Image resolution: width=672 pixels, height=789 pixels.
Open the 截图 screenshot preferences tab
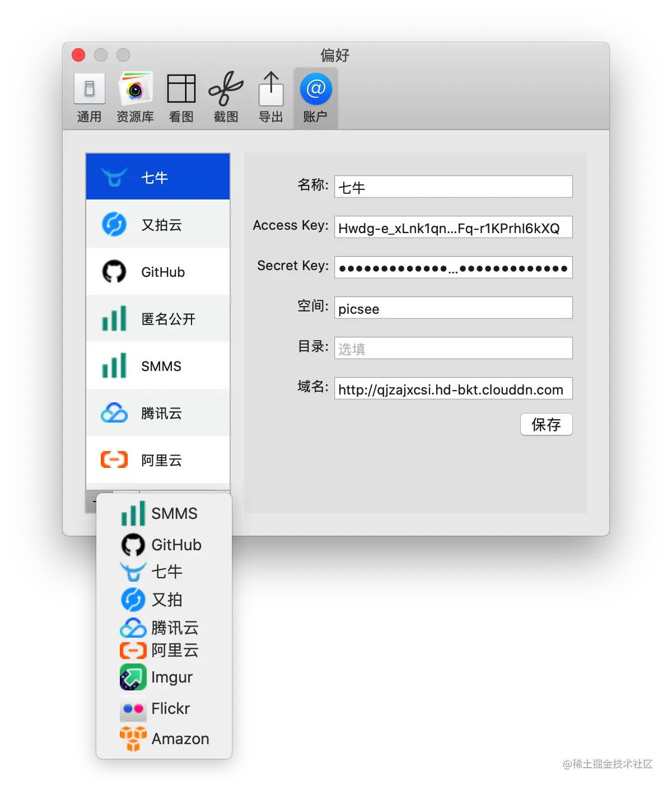(226, 98)
